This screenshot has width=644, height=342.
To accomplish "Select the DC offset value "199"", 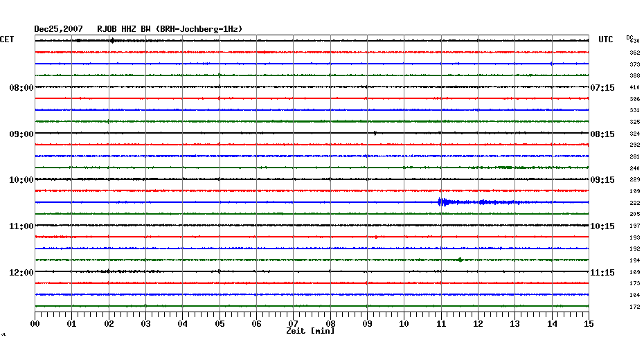I will [635, 191].
